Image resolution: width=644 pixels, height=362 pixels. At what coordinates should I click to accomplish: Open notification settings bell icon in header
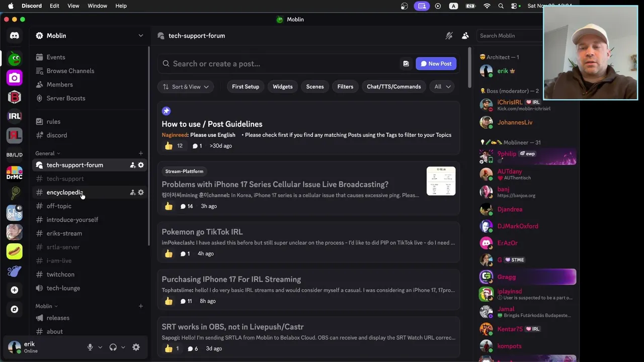449,36
